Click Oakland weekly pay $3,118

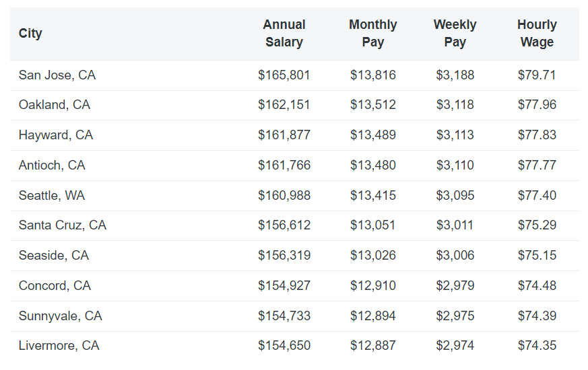pyautogui.click(x=455, y=105)
